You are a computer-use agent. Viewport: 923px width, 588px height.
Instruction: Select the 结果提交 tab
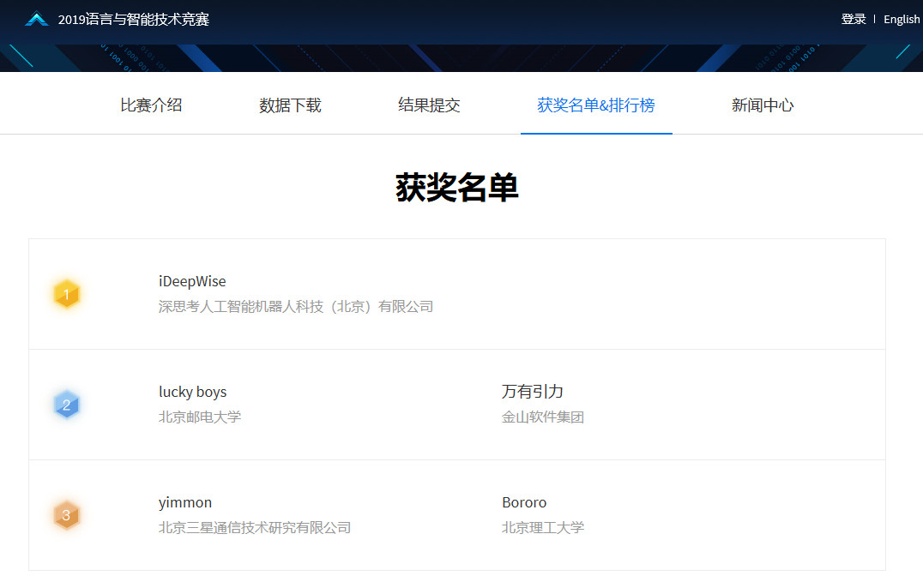429,105
